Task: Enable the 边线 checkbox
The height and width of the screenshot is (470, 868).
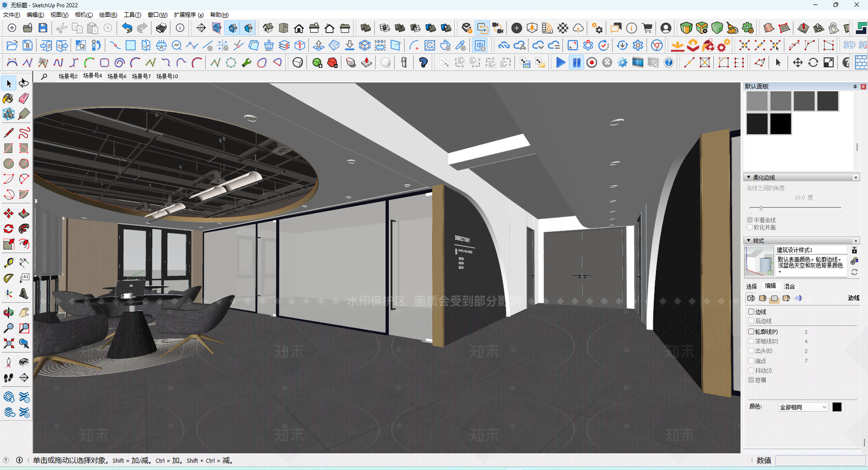Action: click(x=751, y=312)
